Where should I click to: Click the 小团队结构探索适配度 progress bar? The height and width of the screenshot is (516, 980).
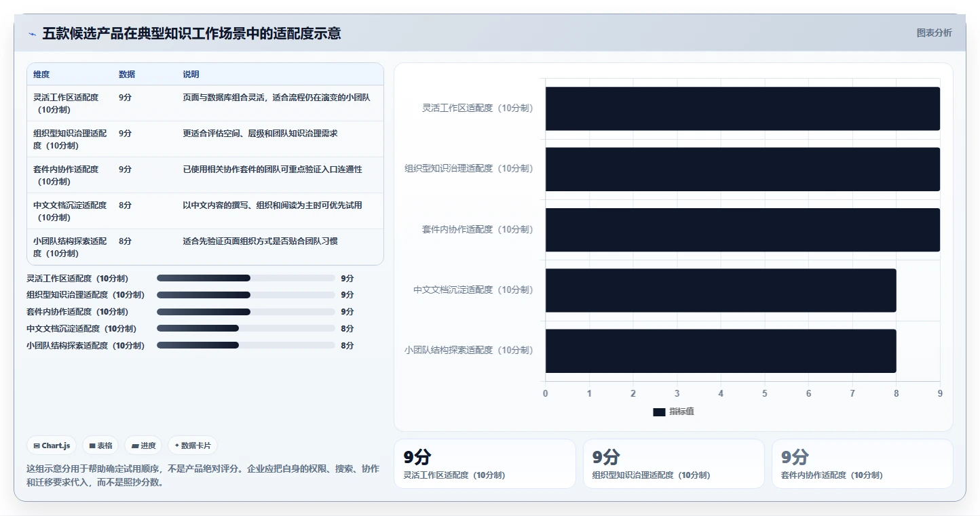pyautogui.click(x=246, y=346)
